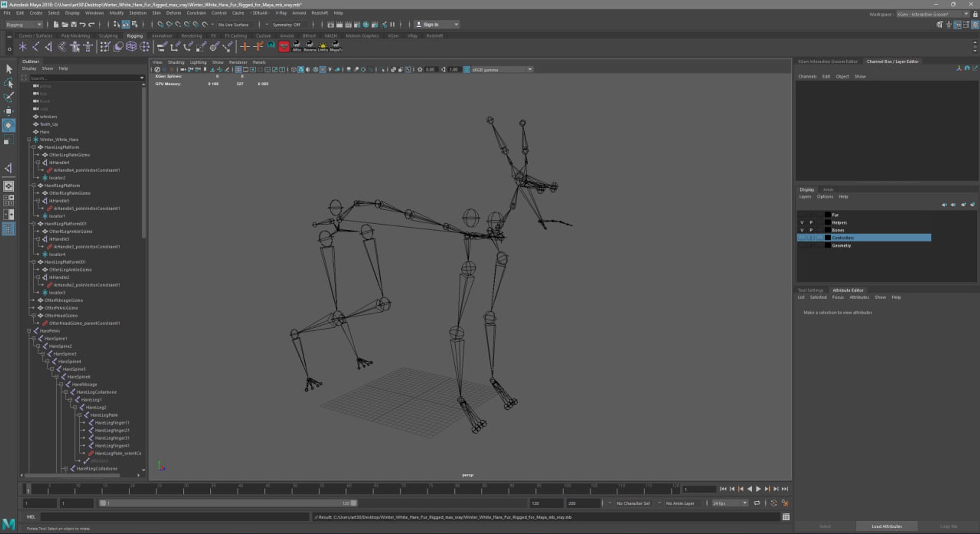This screenshot has height=534, width=980.
Task: Open the Workspace selector dropdown
Action: pyautogui.click(x=933, y=14)
